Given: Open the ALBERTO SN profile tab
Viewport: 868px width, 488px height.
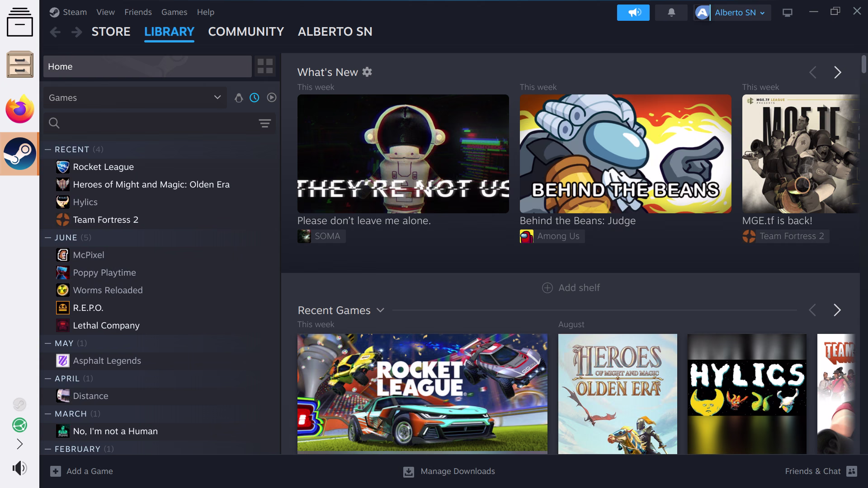Looking at the screenshot, I should (335, 32).
